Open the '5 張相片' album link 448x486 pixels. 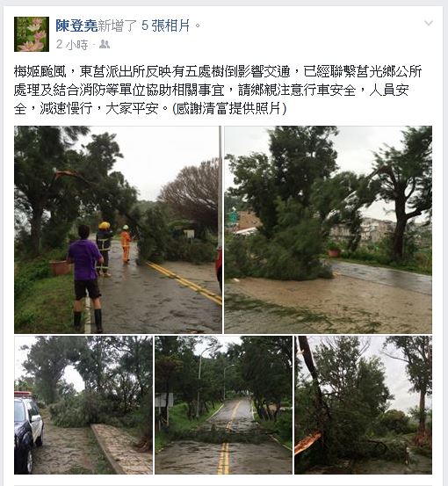click(x=166, y=25)
